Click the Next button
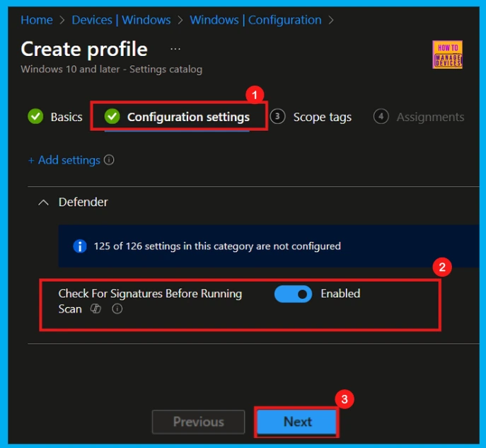Screen dimensions: 486x448 coord(296,422)
